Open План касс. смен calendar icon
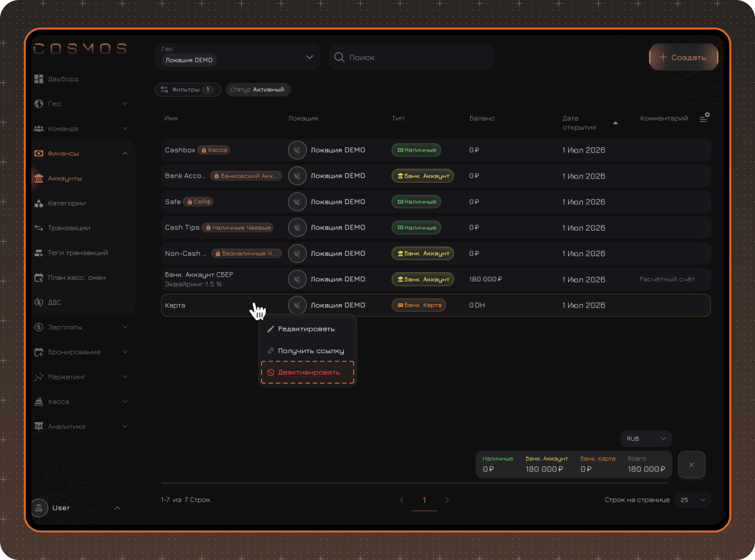This screenshot has width=755, height=560. click(39, 278)
